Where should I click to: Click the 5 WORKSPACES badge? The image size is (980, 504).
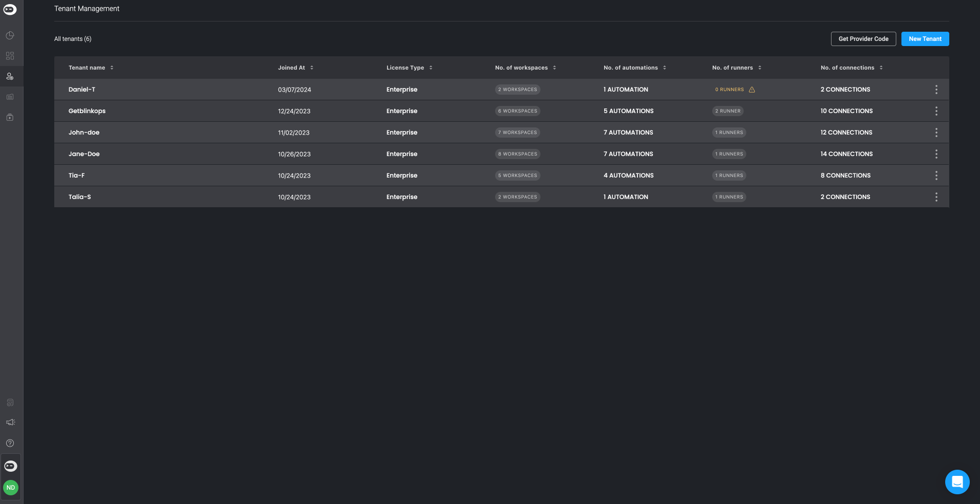tap(518, 176)
